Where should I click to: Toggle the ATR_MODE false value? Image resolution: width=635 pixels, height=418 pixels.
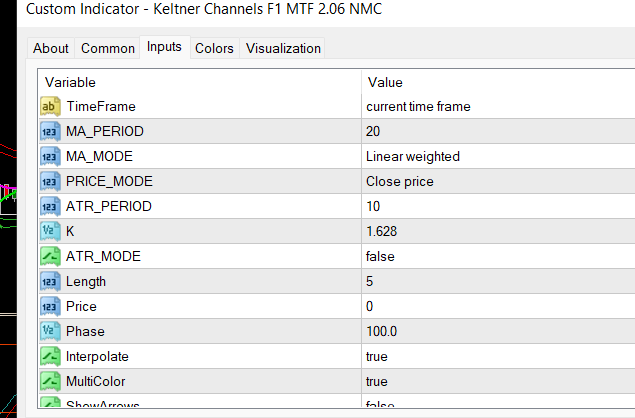pos(380,256)
